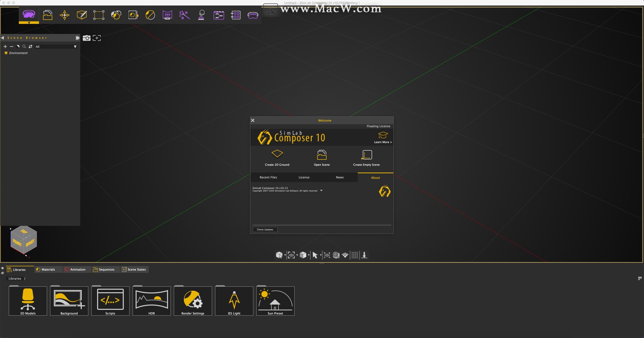
Task: Open the materials spheres tool
Action: pos(116,15)
